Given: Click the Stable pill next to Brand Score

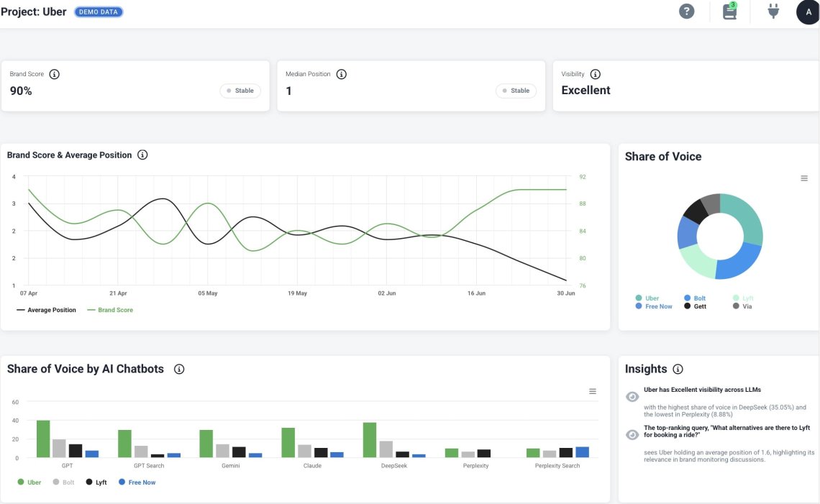Looking at the screenshot, I should 240,91.
